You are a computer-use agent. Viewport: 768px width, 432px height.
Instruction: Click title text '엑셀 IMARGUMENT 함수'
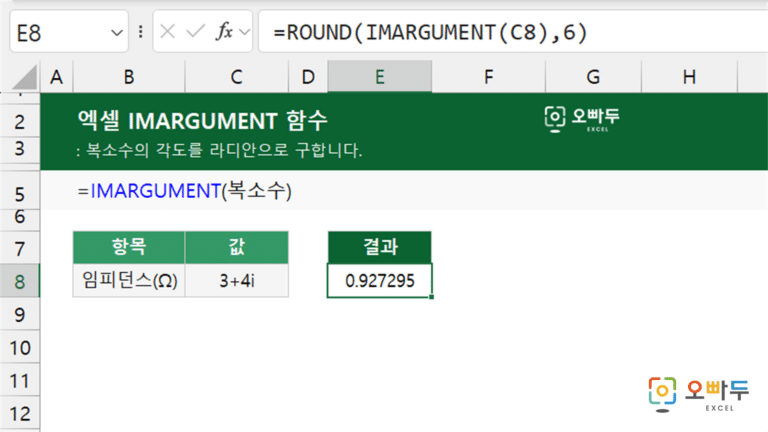point(202,120)
